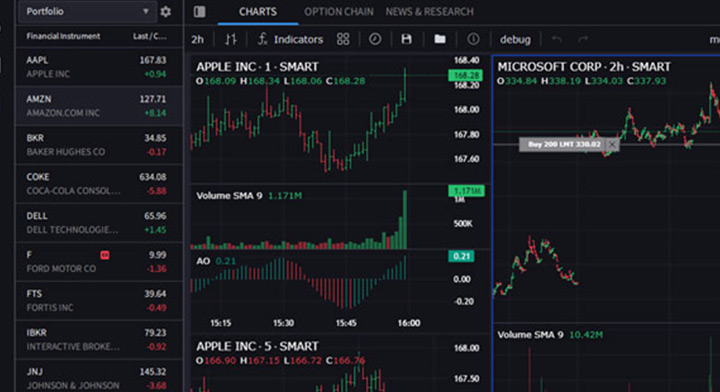This screenshot has width=720, height=392.
Task: Redo chart action arrow
Action: point(583,39)
